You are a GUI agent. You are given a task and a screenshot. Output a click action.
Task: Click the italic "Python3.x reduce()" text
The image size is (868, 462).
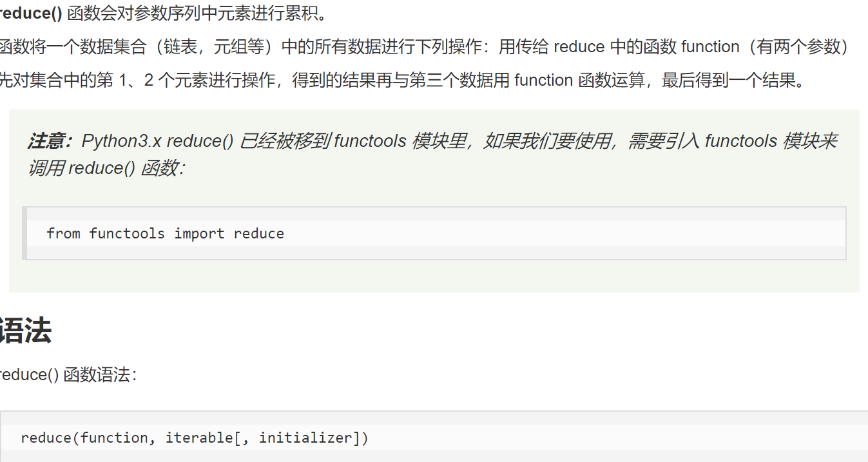pyautogui.click(x=157, y=141)
